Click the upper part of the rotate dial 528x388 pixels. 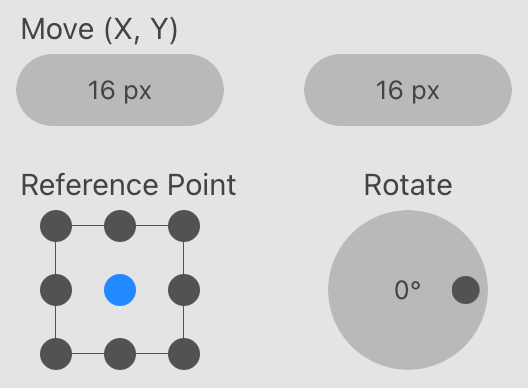point(408,242)
